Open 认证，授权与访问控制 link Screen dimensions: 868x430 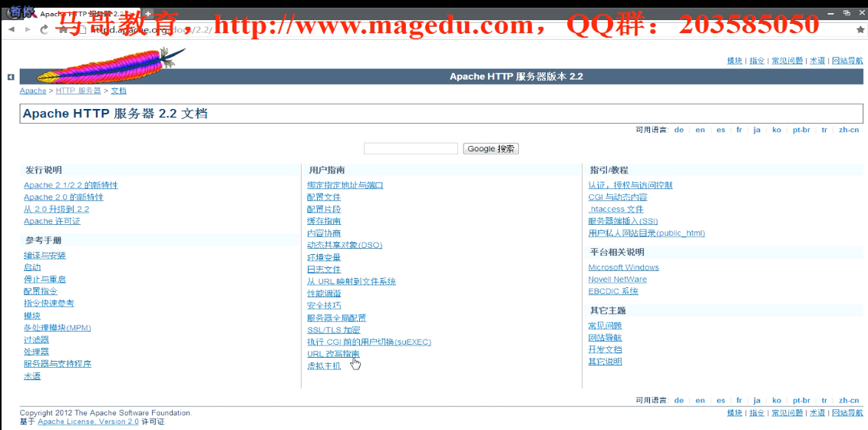point(631,185)
